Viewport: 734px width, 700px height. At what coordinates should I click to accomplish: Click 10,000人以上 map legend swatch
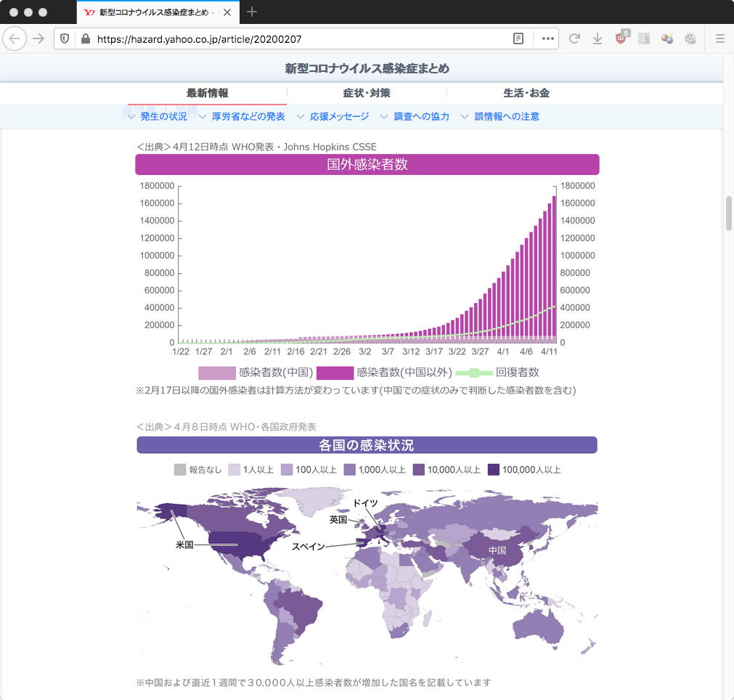tap(418, 470)
